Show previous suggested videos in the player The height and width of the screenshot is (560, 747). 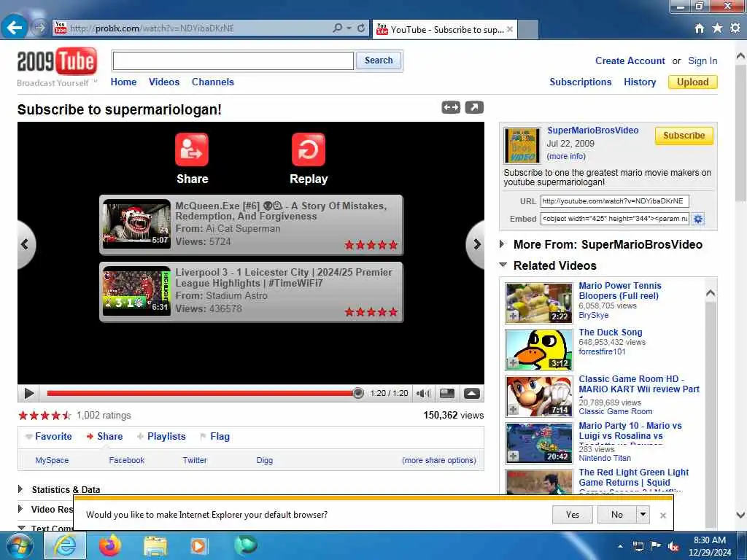pos(26,244)
